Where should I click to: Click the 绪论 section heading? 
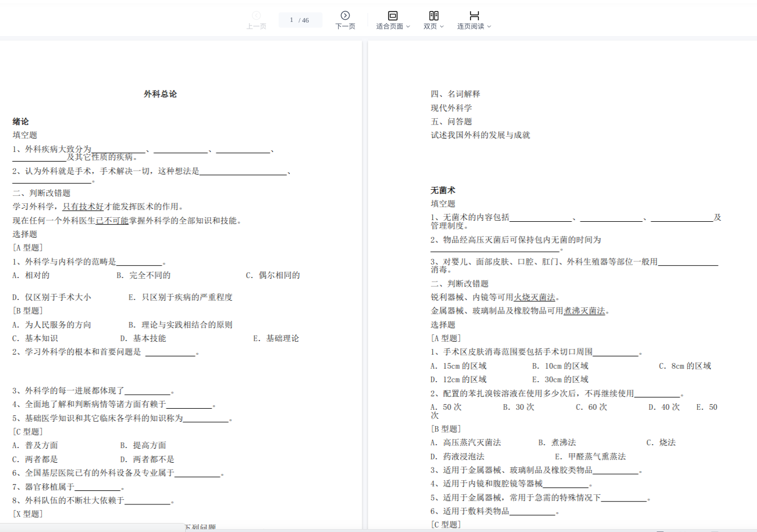[21, 122]
